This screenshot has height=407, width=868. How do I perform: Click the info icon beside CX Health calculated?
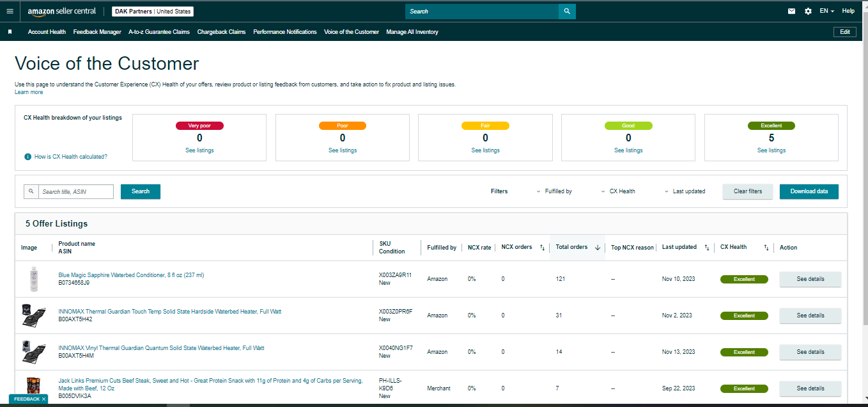pos(27,157)
